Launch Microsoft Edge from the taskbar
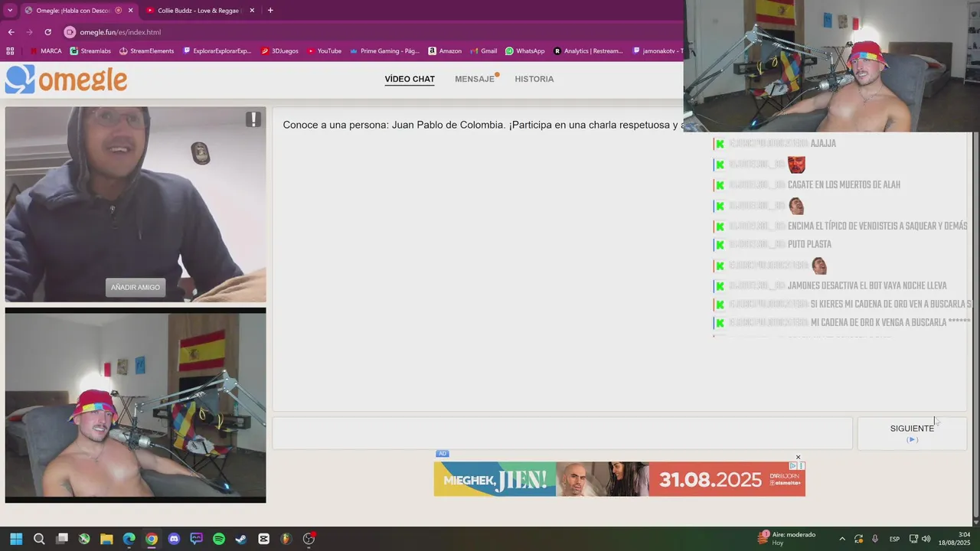The height and width of the screenshot is (551, 980). [x=129, y=539]
